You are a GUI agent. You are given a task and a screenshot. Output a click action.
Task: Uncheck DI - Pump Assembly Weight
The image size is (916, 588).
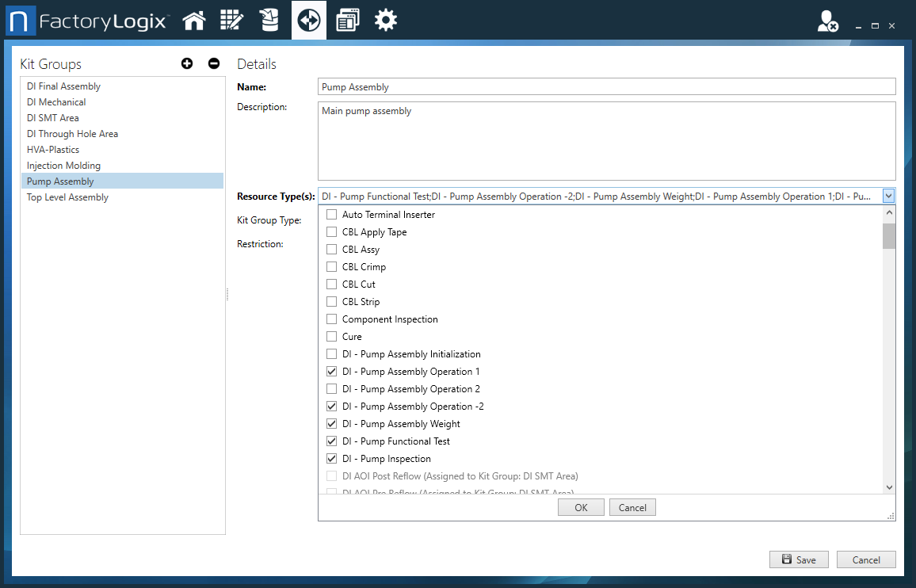point(332,424)
